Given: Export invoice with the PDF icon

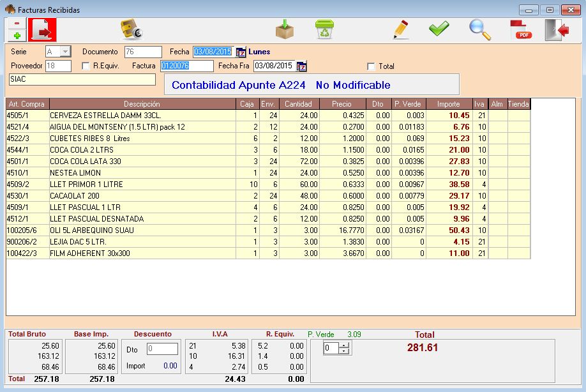Looking at the screenshot, I should pyautogui.click(x=520, y=29).
